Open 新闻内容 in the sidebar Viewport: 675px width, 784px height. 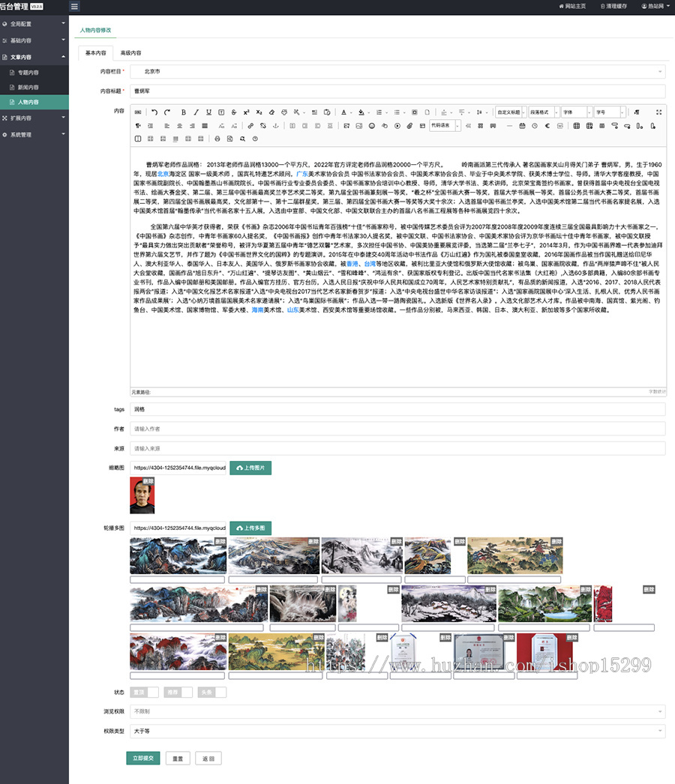click(x=34, y=88)
